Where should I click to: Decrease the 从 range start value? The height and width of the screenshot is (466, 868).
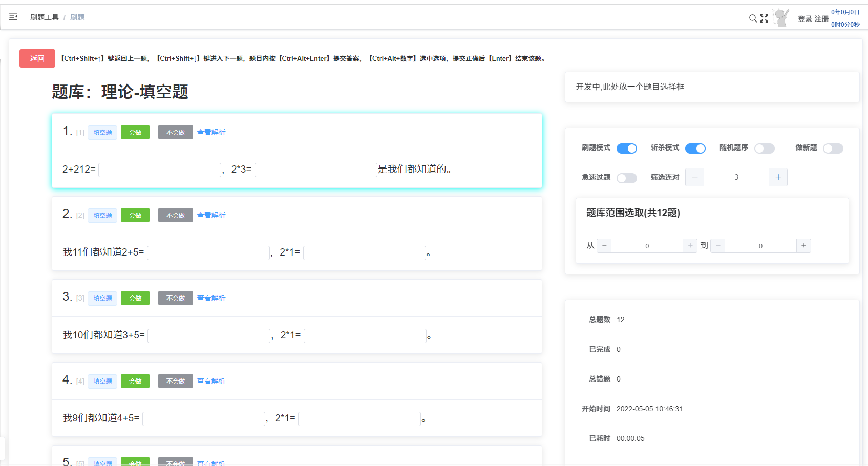pos(604,246)
